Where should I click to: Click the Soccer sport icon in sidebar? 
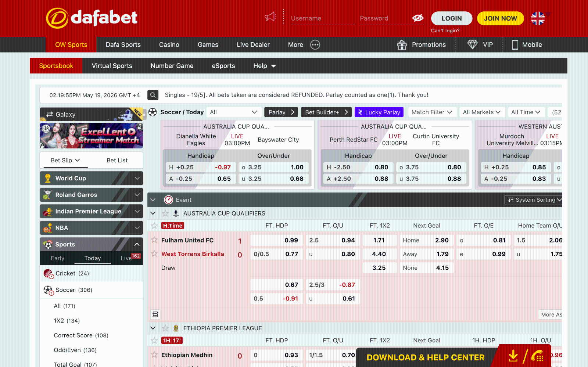point(49,290)
